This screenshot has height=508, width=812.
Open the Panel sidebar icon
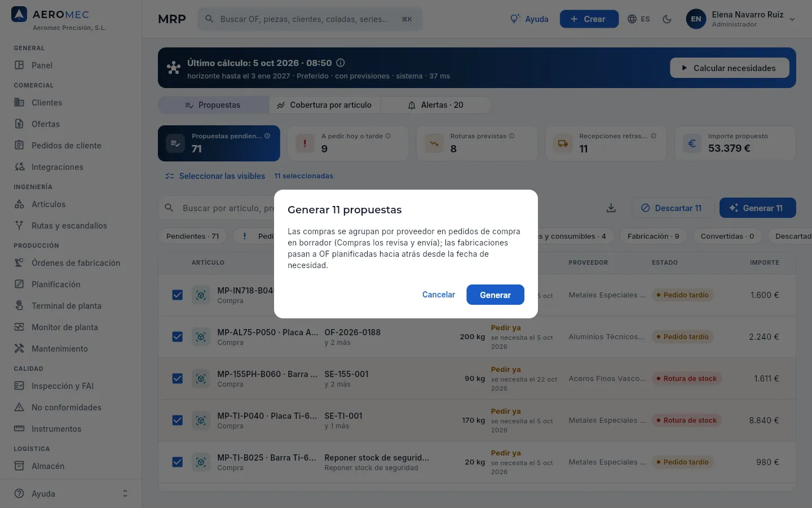(19, 65)
